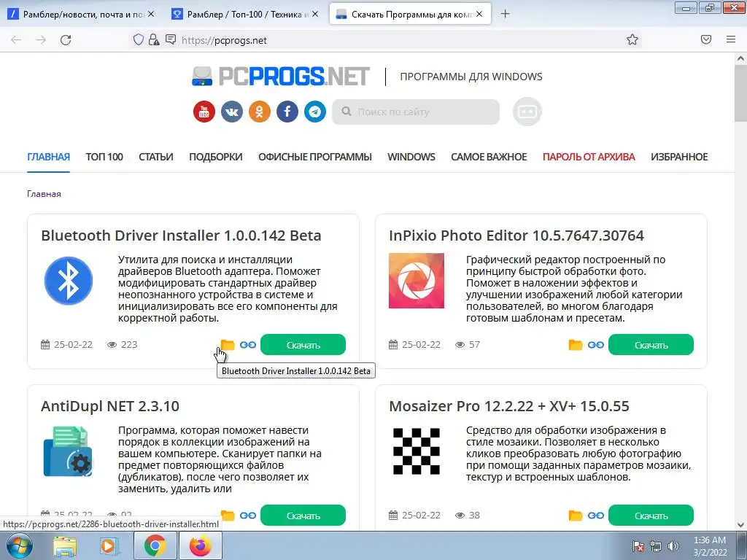Click Скачать button for Mosaizer Pro
This screenshot has height=560, width=747.
tap(651, 516)
